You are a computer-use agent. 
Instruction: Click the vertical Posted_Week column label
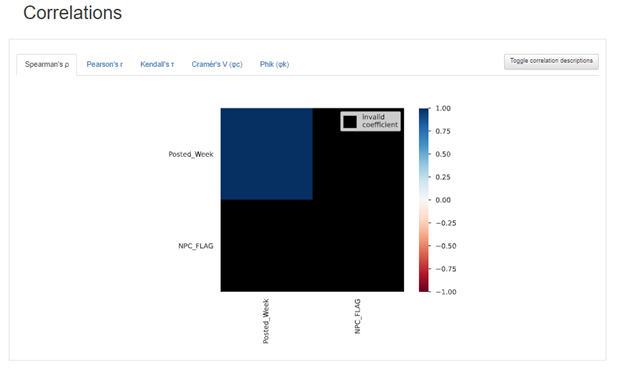266,321
